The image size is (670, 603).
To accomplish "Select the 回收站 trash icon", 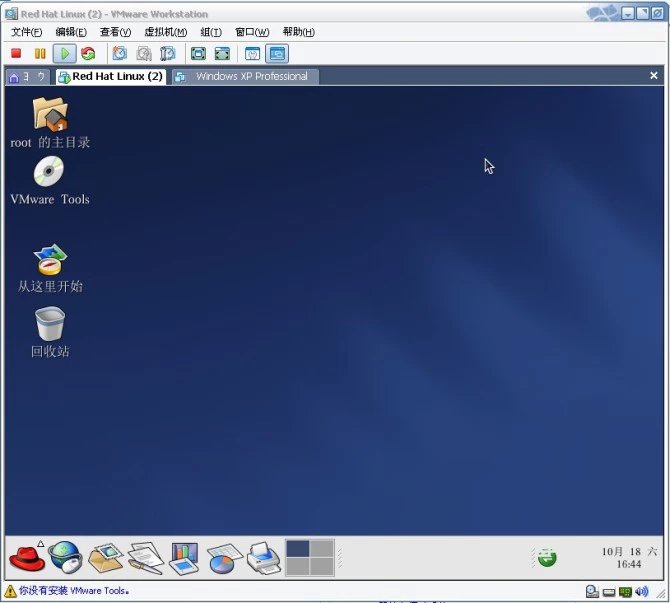I will click(x=50, y=324).
